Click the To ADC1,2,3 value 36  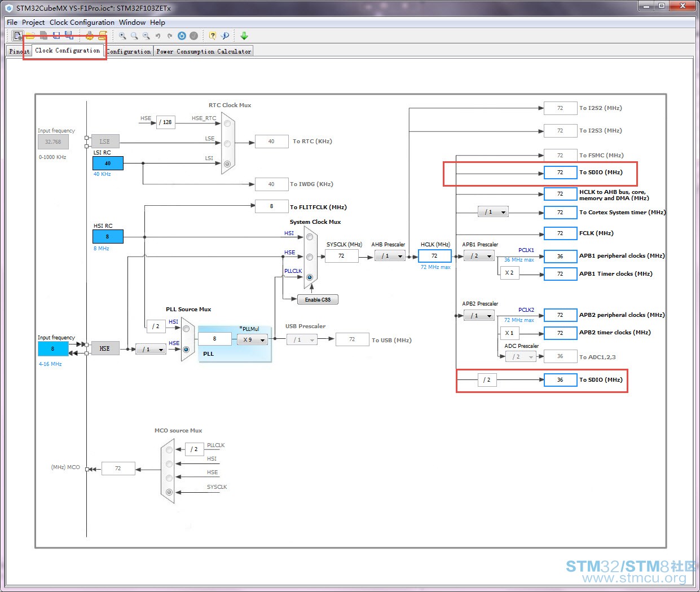(x=560, y=356)
